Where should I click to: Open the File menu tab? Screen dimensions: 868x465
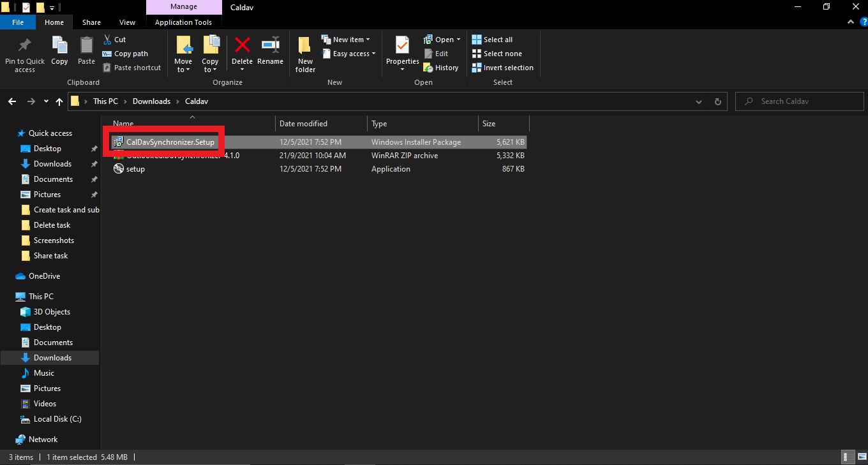tap(18, 22)
